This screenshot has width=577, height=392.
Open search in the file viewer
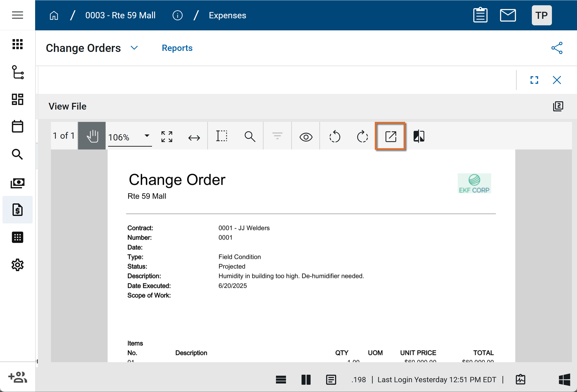click(250, 137)
